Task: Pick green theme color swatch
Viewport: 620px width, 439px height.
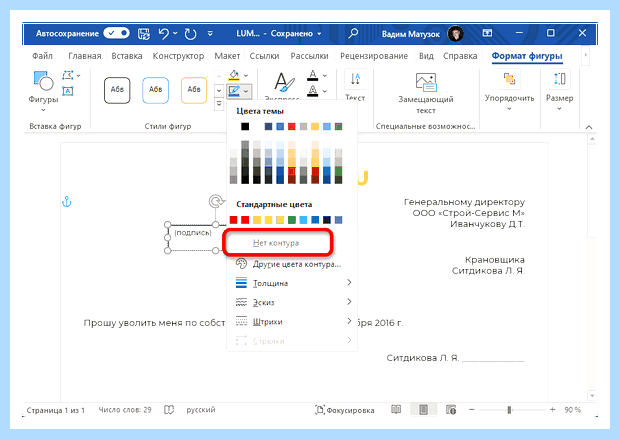Action: click(x=338, y=127)
